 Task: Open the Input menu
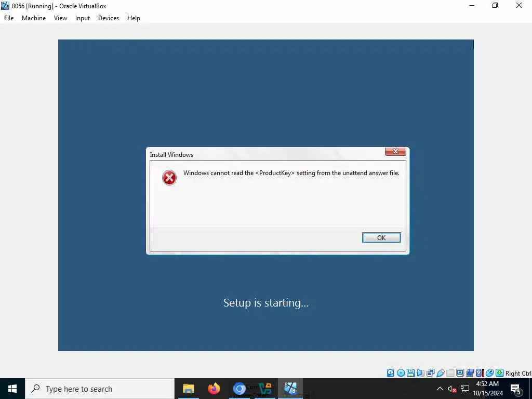83,18
